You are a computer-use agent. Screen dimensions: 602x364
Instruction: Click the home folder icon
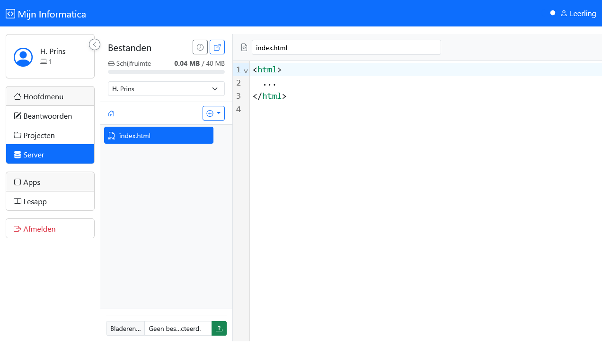click(x=111, y=113)
